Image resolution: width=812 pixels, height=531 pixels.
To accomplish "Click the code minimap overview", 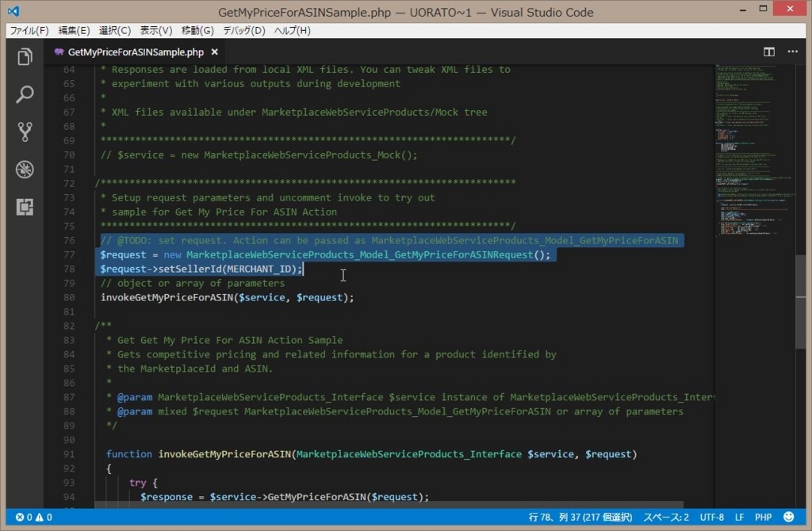I will coord(754,150).
